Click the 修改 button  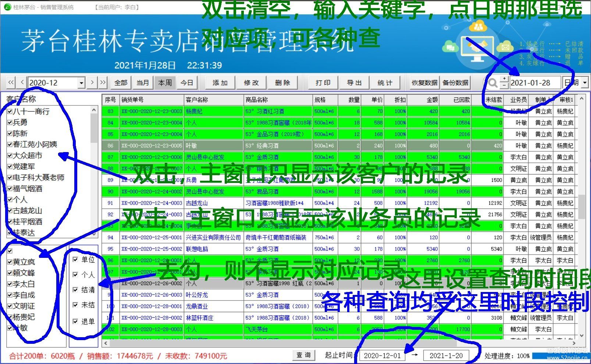pos(251,83)
